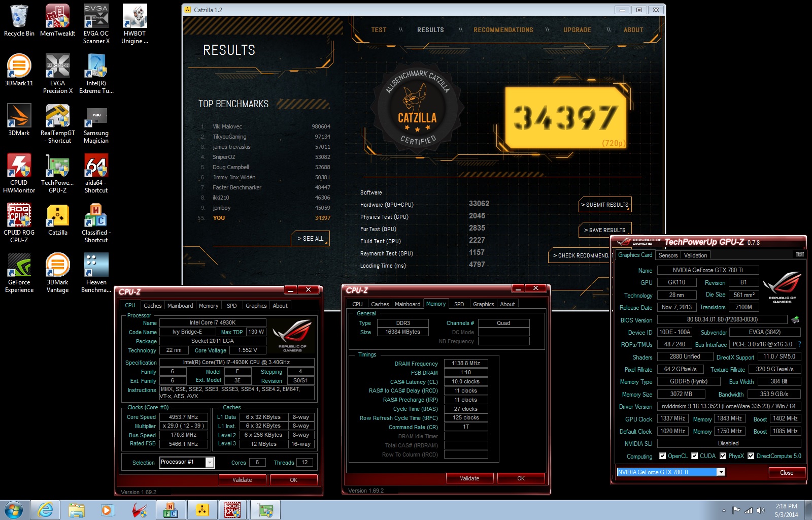Screen dimensions: 812x520
Task: Click SEE ALL top benchmarks button
Action: [x=310, y=239]
